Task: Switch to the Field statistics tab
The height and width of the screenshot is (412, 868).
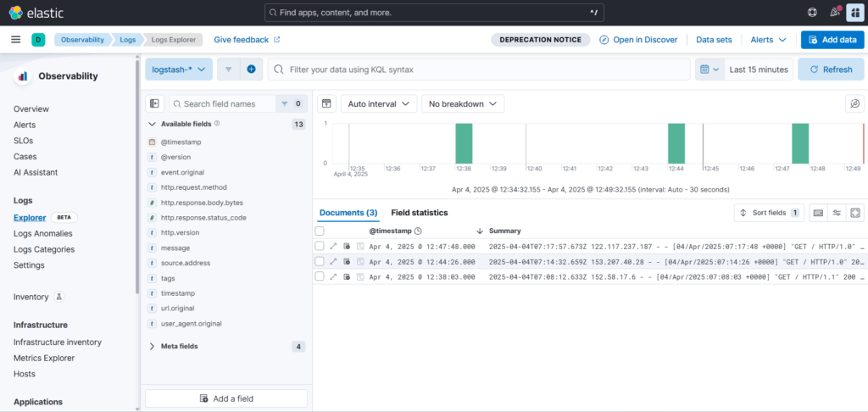Action: tap(420, 213)
